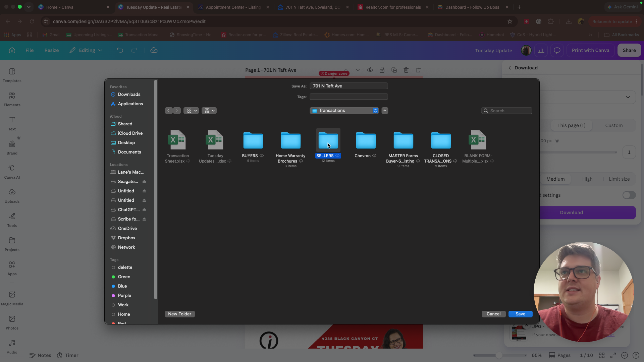Viewport: 644px width, 362px height.
Task: Click Print with Canva
Action: 590,50
